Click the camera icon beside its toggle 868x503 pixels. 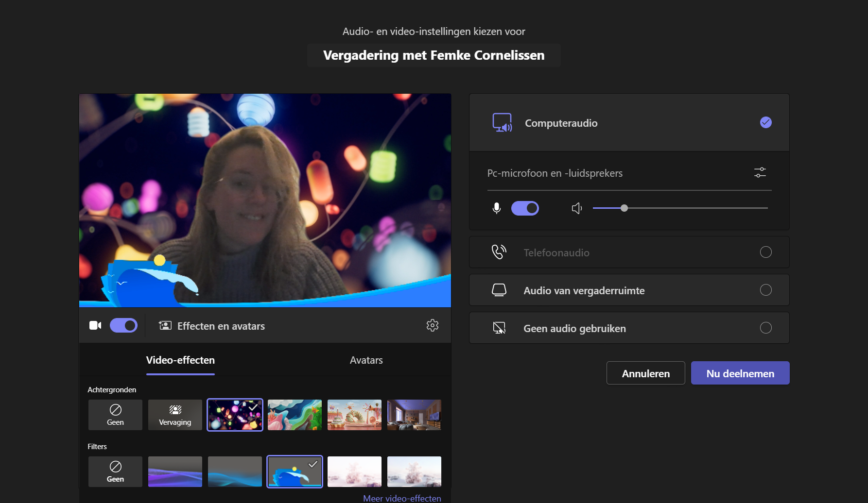[95, 325]
